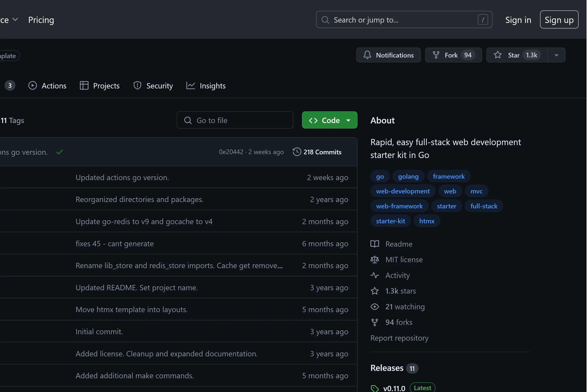View commit history clock icon
This screenshot has width=588, height=392.
pyautogui.click(x=297, y=152)
